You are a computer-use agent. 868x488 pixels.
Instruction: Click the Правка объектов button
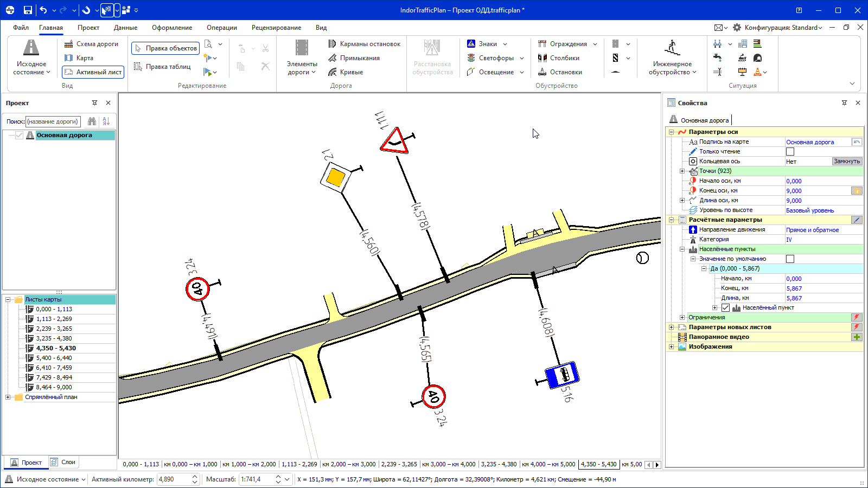pyautogui.click(x=165, y=48)
